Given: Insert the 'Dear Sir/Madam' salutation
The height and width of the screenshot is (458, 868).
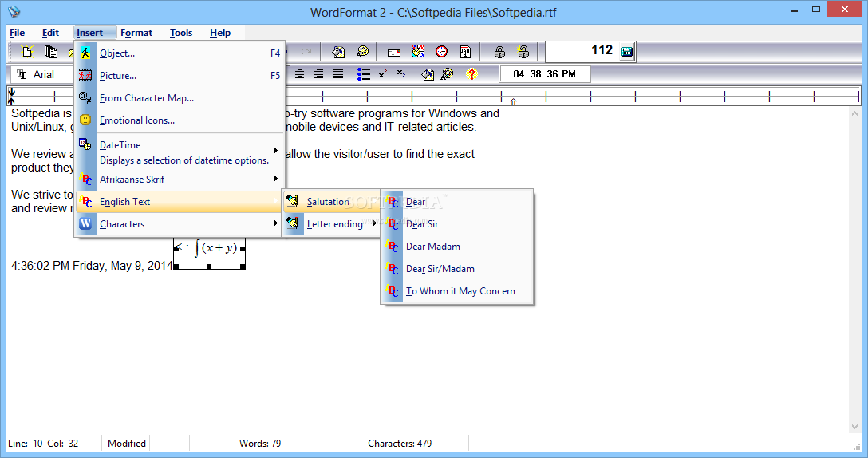Looking at the screenshot, I should (x=457, y=269).
